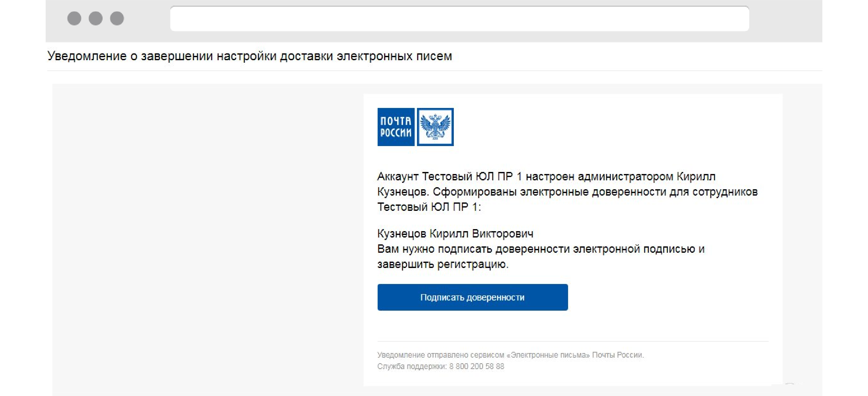
Task: Click the Служба поддержки label
Action: tap(412, 366)
